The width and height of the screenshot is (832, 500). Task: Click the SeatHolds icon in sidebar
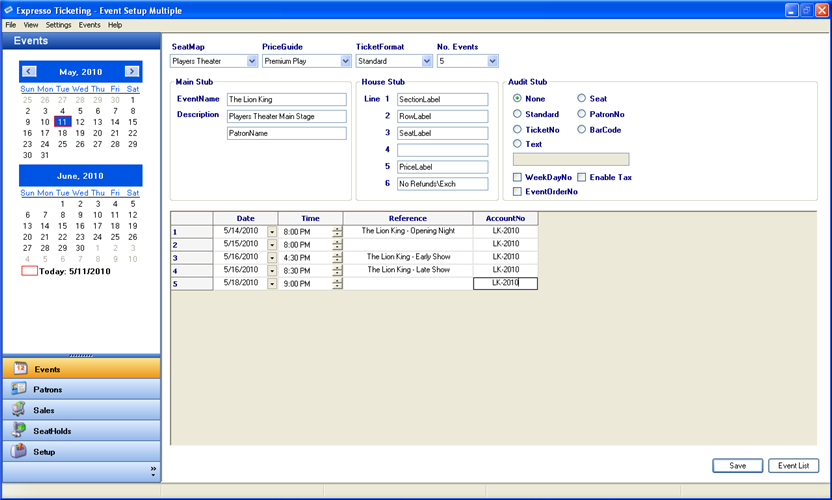tap(19, 430)
